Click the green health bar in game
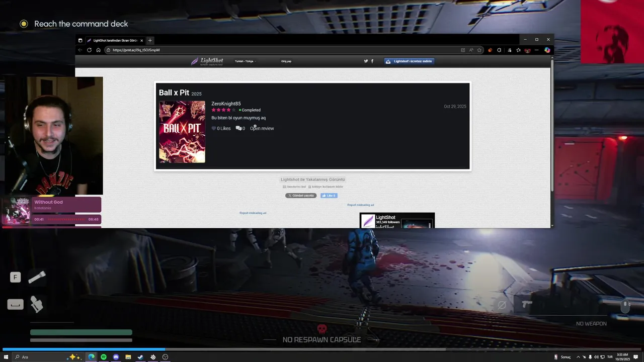This screenshot has height=362, width=644. pyautogui.click(x=81, y=332)
